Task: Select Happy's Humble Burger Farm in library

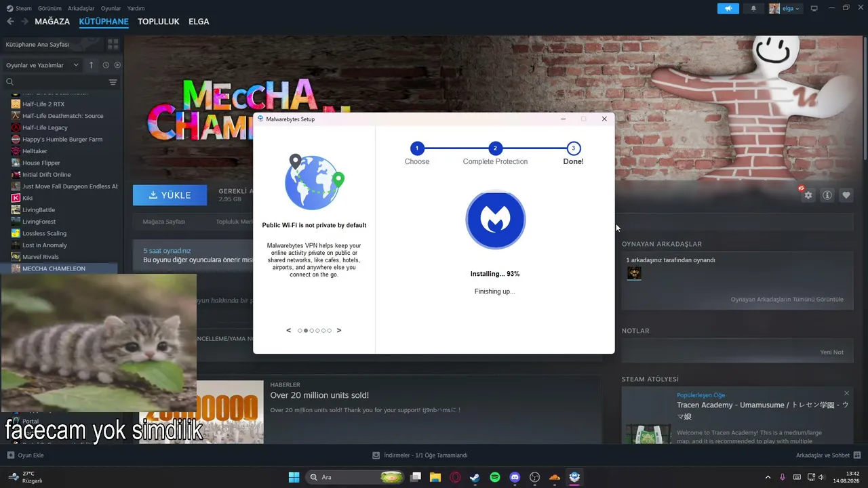Action: (x=62, y=139)
